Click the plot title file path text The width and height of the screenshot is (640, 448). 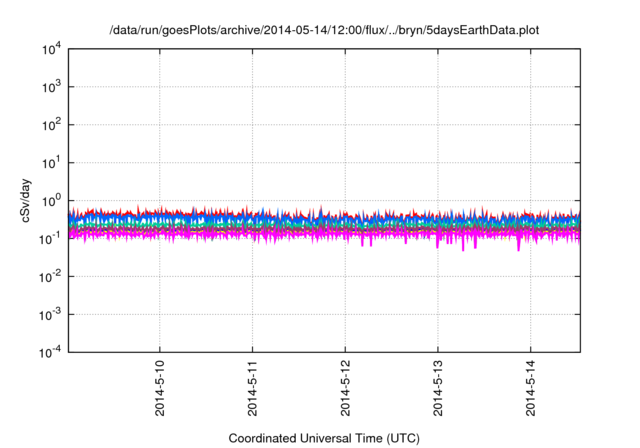(x=324, y=30)
